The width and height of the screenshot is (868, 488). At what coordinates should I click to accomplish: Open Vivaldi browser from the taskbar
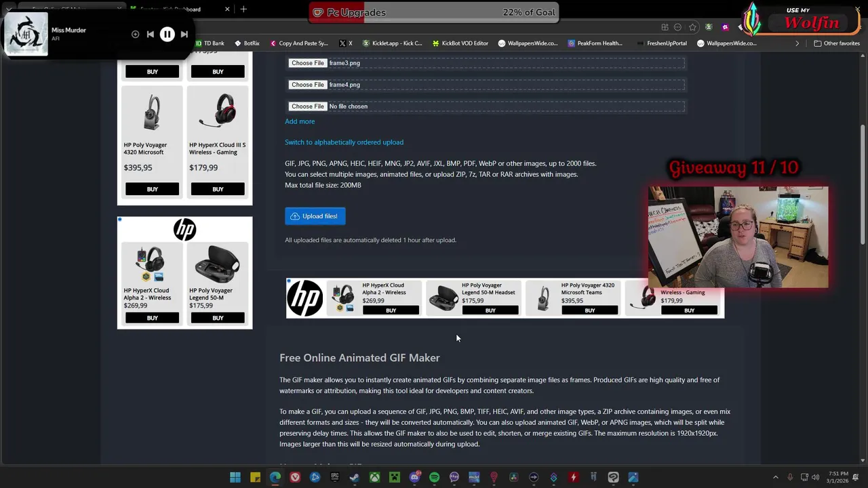(295, 477)
